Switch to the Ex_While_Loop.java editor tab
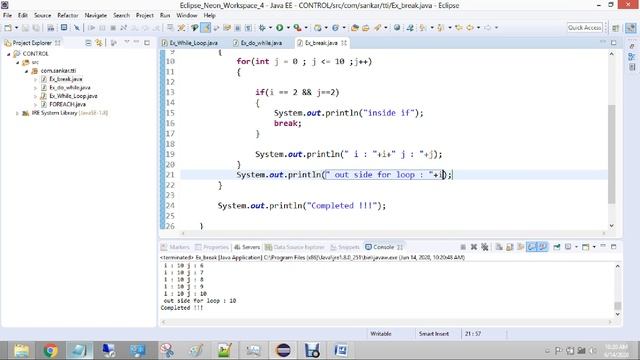 click(x=190, y=43)
